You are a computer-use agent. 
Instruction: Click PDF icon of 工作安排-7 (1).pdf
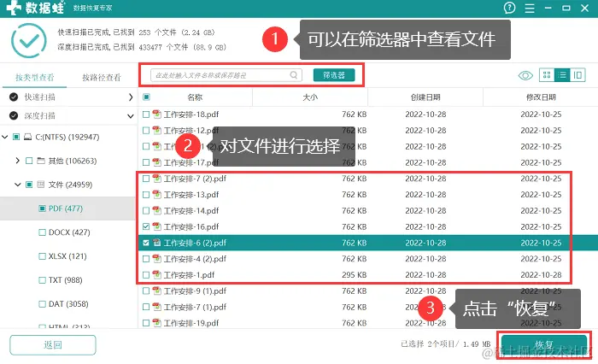click(156, 307)
